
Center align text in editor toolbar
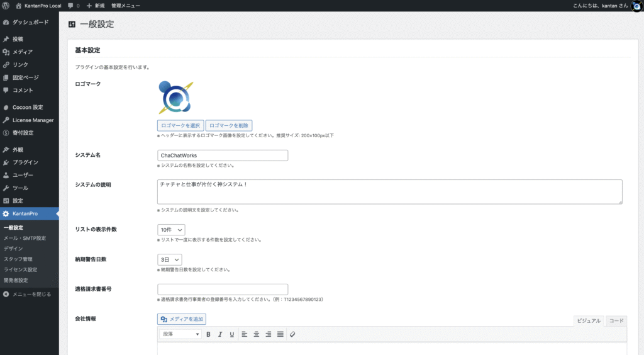pyautogui.click(x=257, y=334)
